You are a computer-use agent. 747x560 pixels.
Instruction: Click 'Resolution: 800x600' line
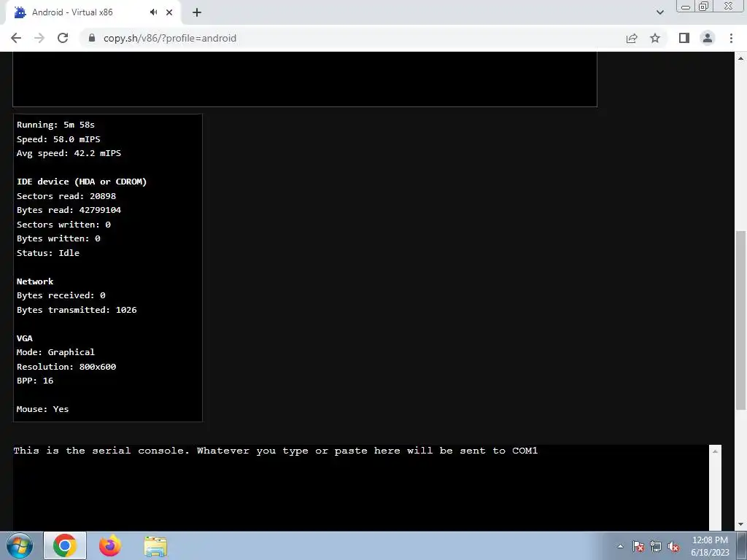coord(66,367)
